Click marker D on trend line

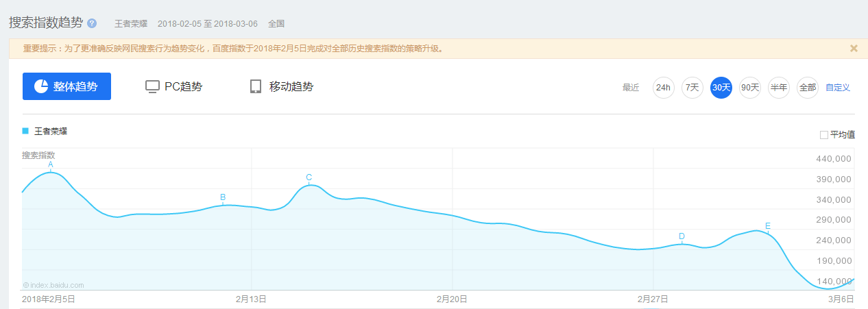682,236
